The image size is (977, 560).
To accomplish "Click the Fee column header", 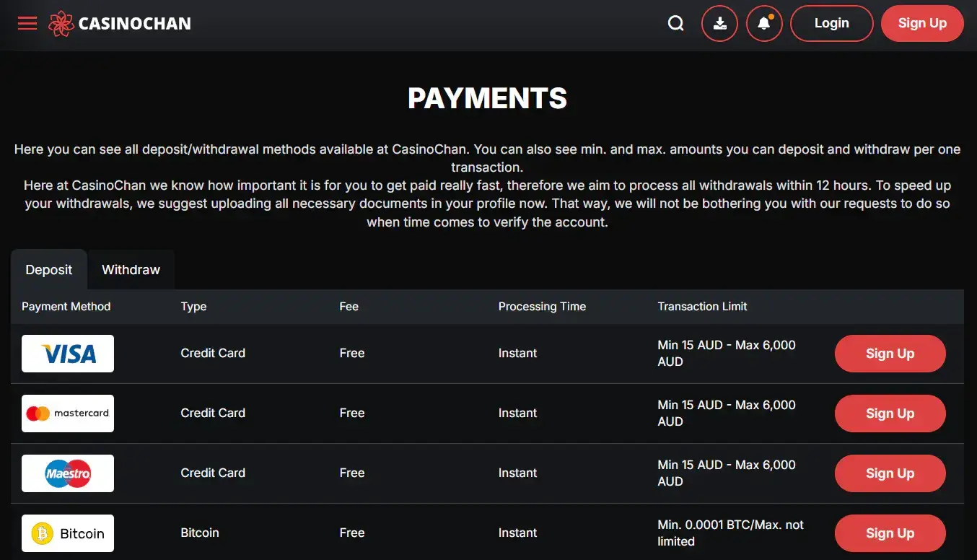I will (349, 307).
